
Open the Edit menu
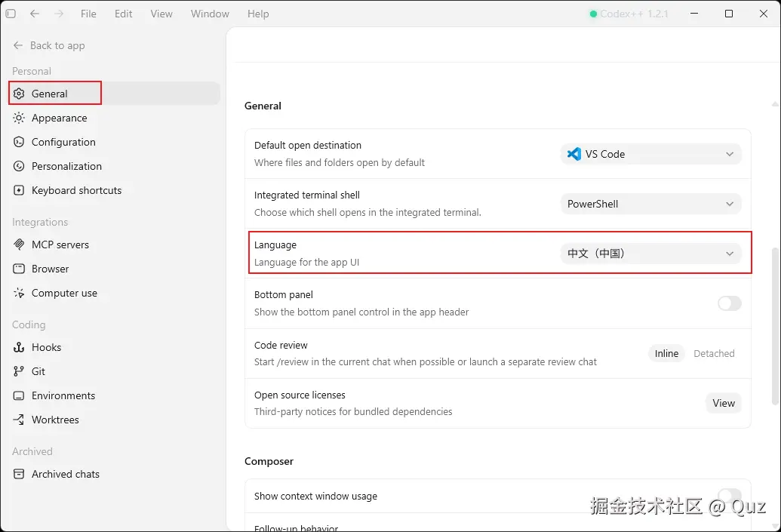[123, 14]
